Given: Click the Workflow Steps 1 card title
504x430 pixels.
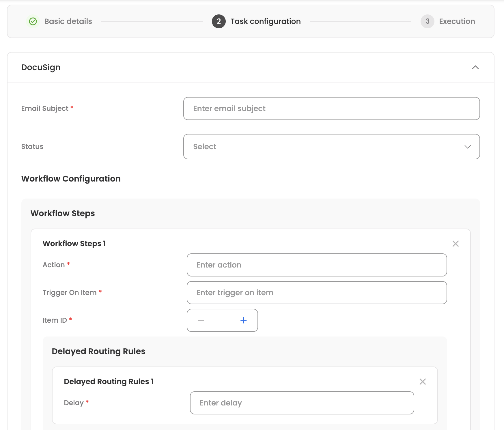Looking at the screenshot, I should (x=74, y=244).
